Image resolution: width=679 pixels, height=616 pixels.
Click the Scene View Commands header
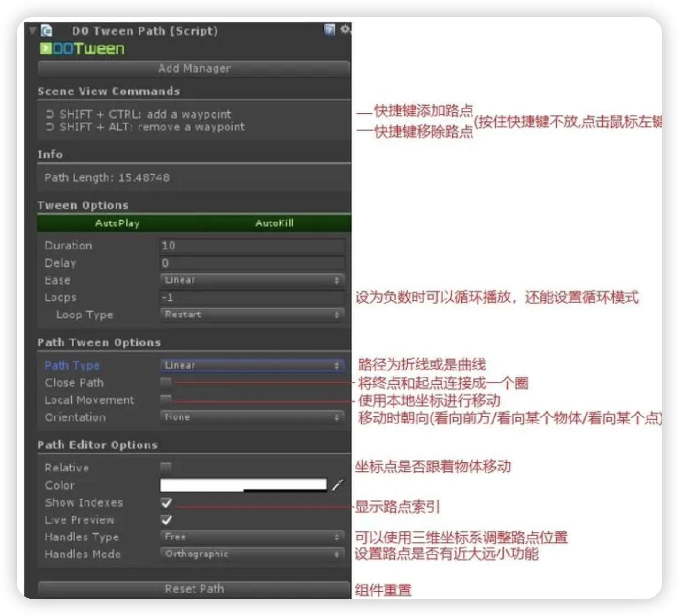[108, 91]
